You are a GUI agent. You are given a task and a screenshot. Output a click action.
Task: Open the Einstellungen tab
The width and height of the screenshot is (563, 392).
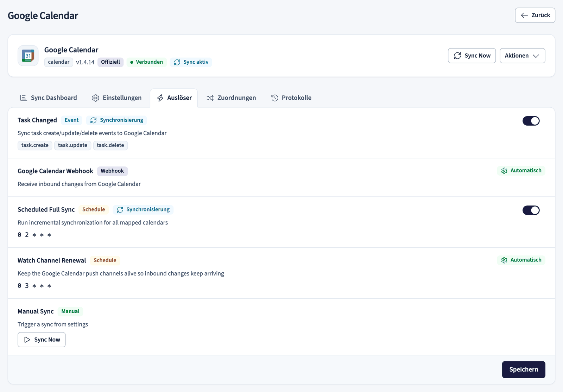coord(117,98)
